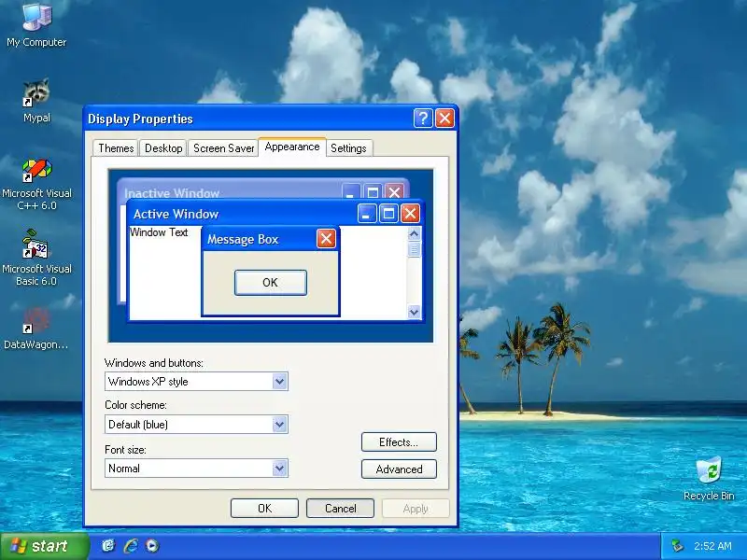The width and height of the screenshot is (747, 560).
Task: Click the Display Properties help question mark button
Action: click(423, 119)
